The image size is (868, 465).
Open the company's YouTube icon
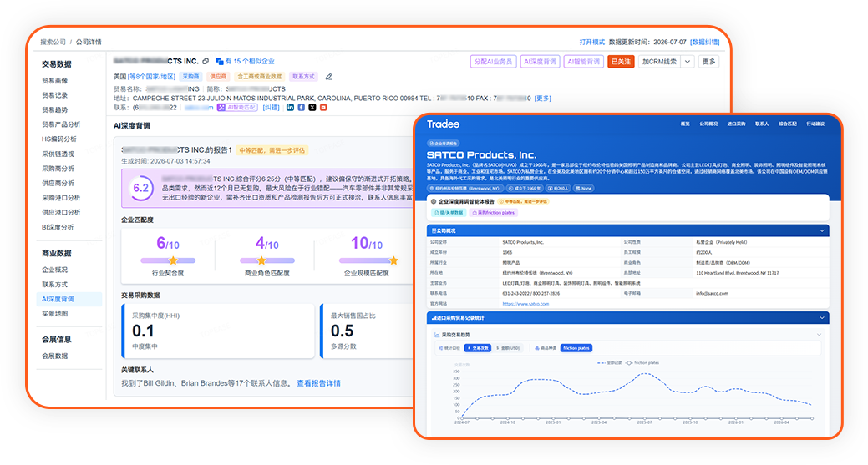[x=323, y=107]
